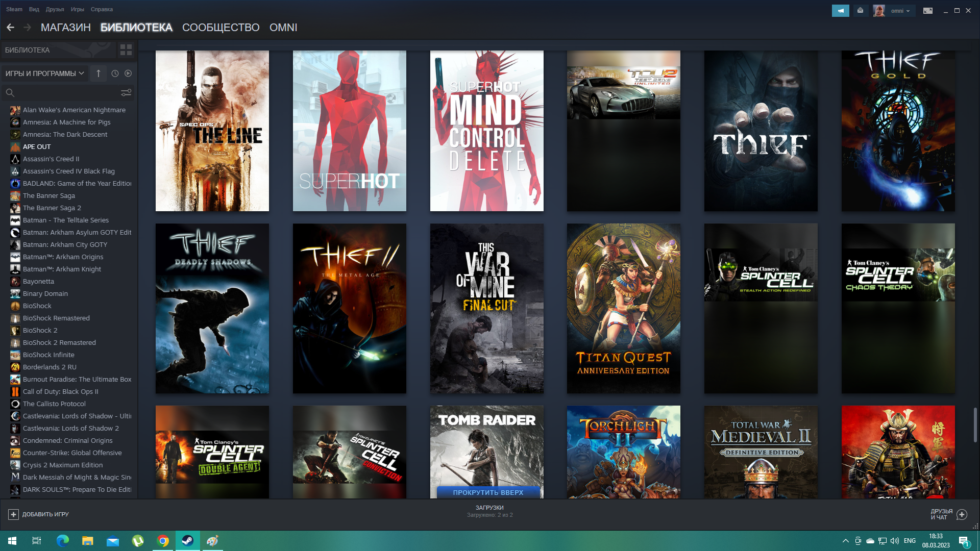
Task: Open Friends and Chat plus icon
Action: click(x=962, y=514)
